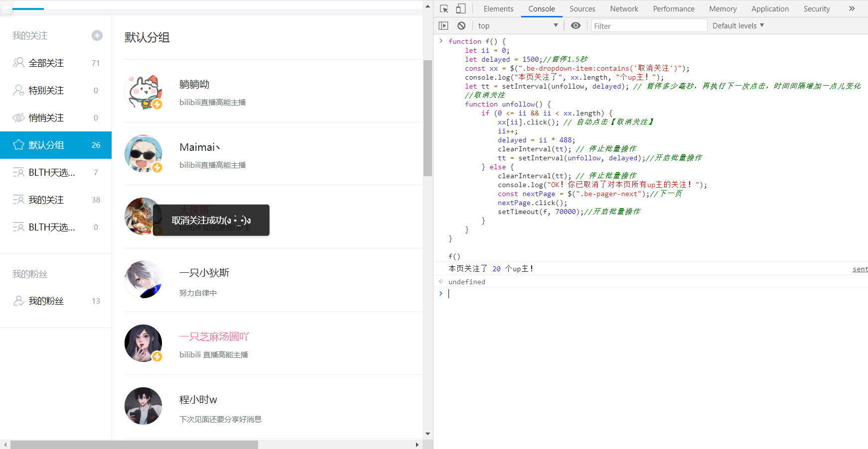This screenshot has height=449, width=868.
Task: Toggle the device toolbar icon
Action: [461, 8]
